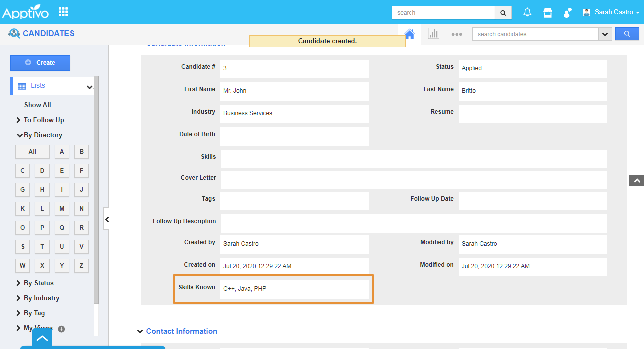
Task: Add a new view with plus icon
Action: 61,329
